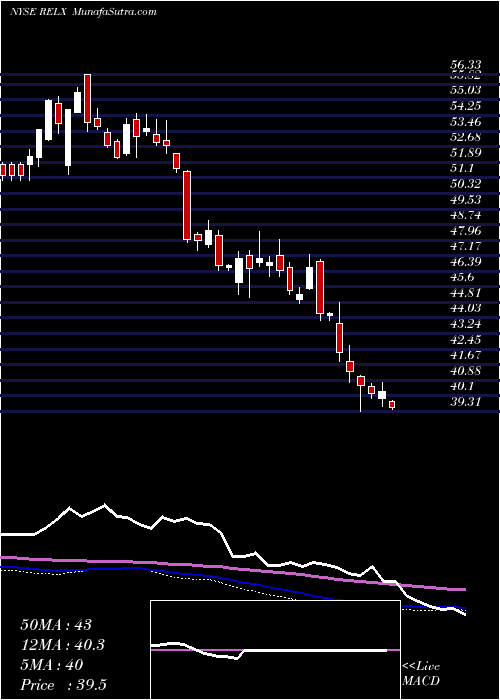Click the 44.81 price axis label

[x=466, y=293]
